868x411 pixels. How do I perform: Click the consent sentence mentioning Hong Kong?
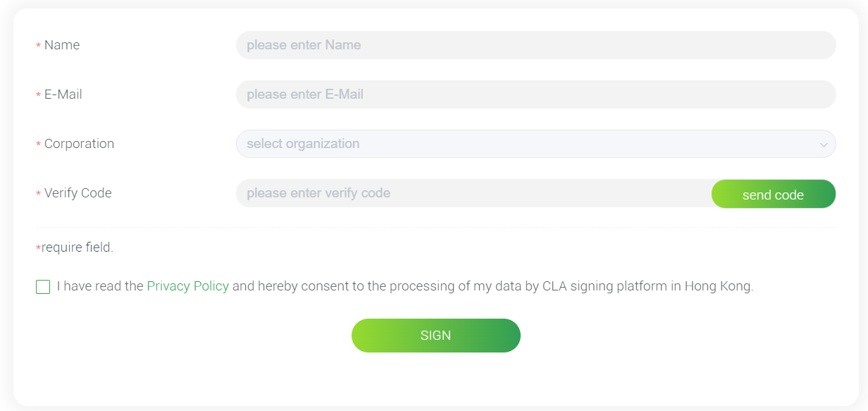click(x=493, y=286)
